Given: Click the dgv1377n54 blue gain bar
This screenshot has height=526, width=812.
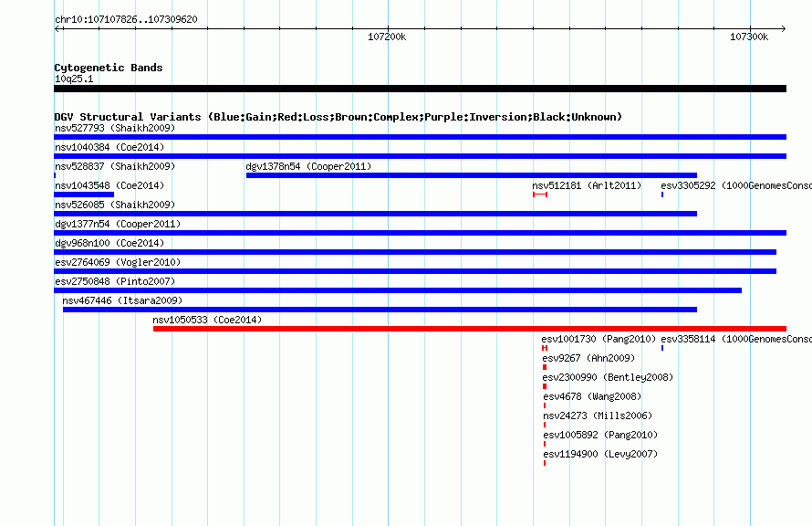Looking at the screenshot, I should point(420,233).
